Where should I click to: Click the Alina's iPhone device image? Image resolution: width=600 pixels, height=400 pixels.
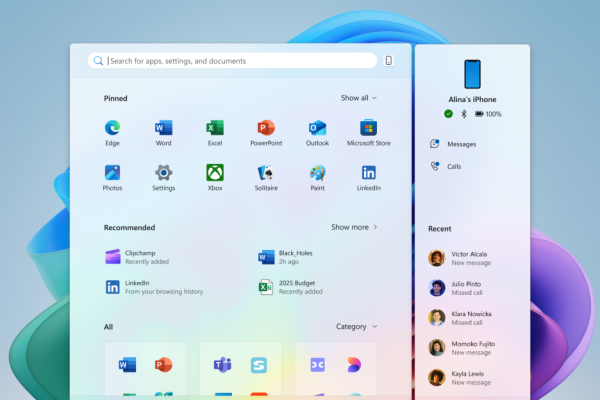coord(472,74)
